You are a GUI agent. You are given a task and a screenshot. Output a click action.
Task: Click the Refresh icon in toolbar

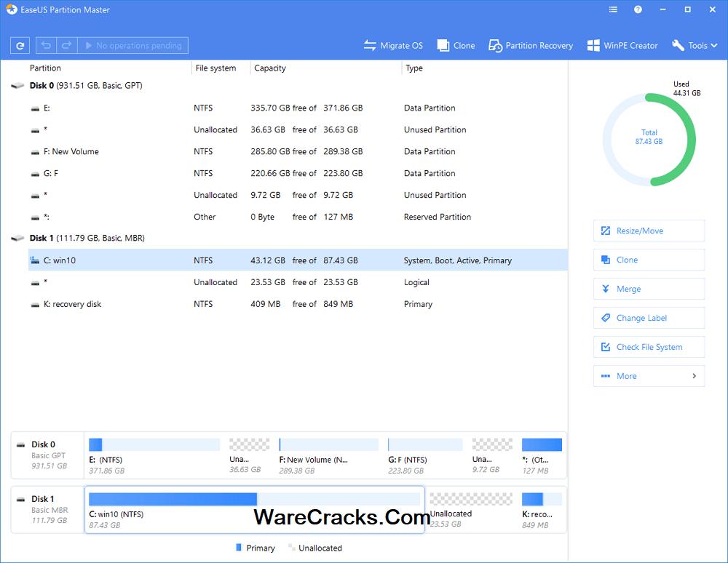click(x=20, y=45)
